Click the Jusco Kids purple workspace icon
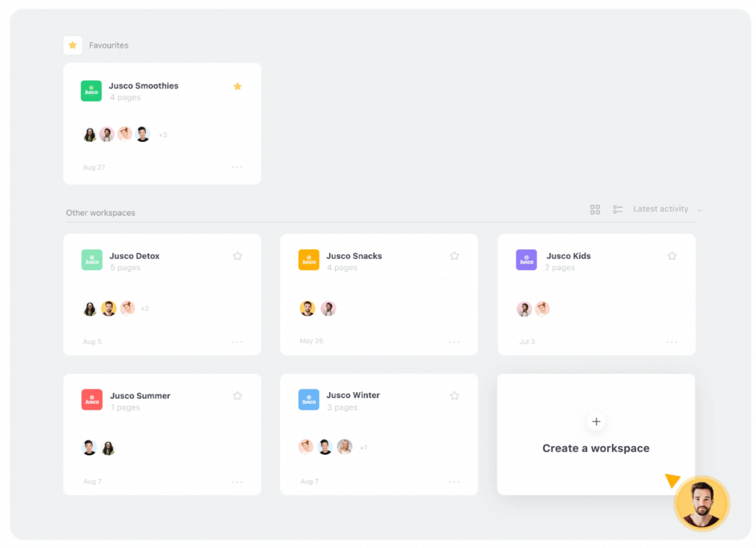The image size is (756, 548). (526, 260)
